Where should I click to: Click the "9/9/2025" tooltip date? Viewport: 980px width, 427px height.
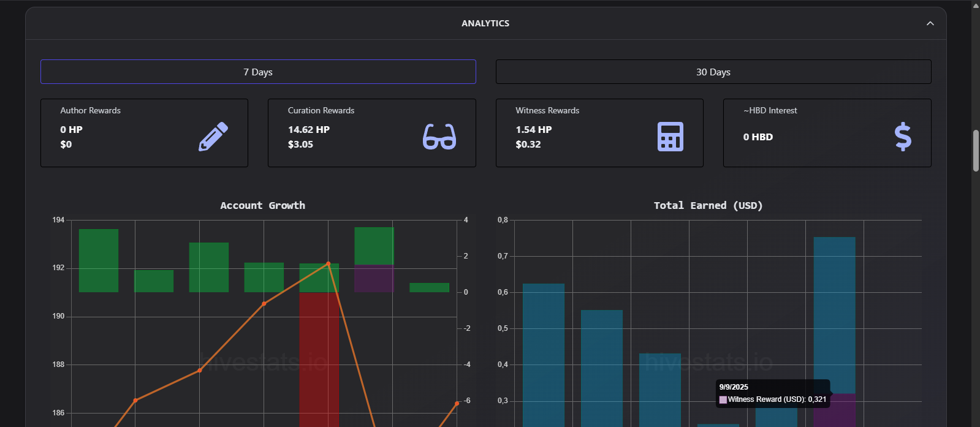[734, 387]
